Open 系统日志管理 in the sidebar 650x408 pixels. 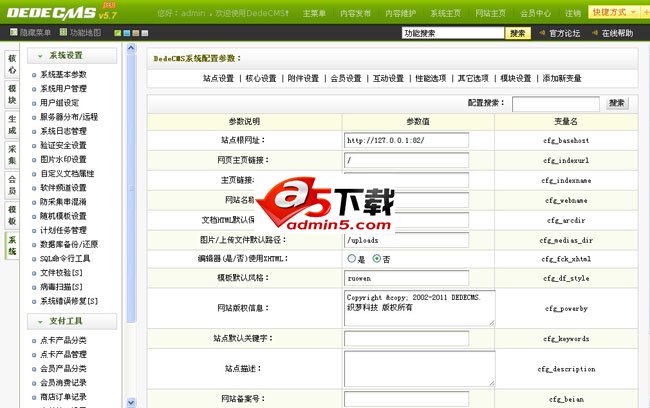[x=63, y=131]
